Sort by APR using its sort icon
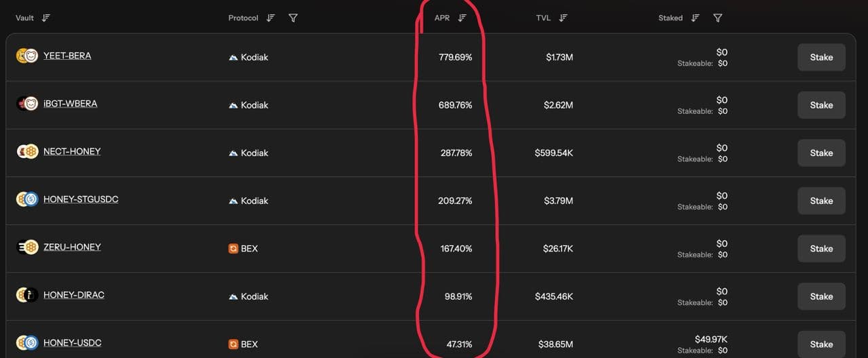Viewport: 868px width, 358px height. pos(462,18)
